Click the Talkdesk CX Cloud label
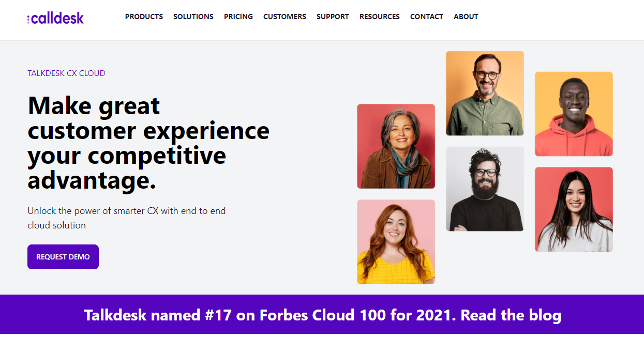Viewport: 644px width, 338px height. 66,73
